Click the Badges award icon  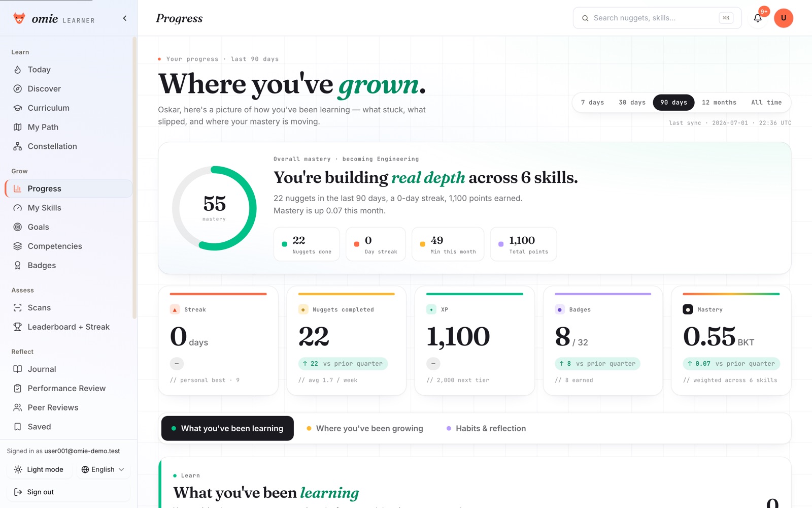[x=18, y=265]
